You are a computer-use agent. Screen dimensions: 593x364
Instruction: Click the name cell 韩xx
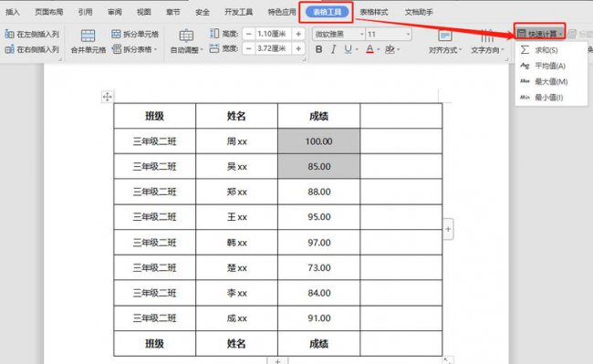(237, 243)
